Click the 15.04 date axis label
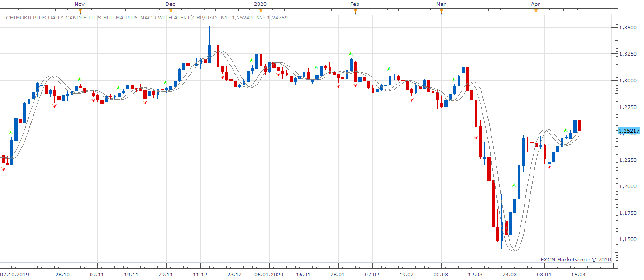 point(578,275)
